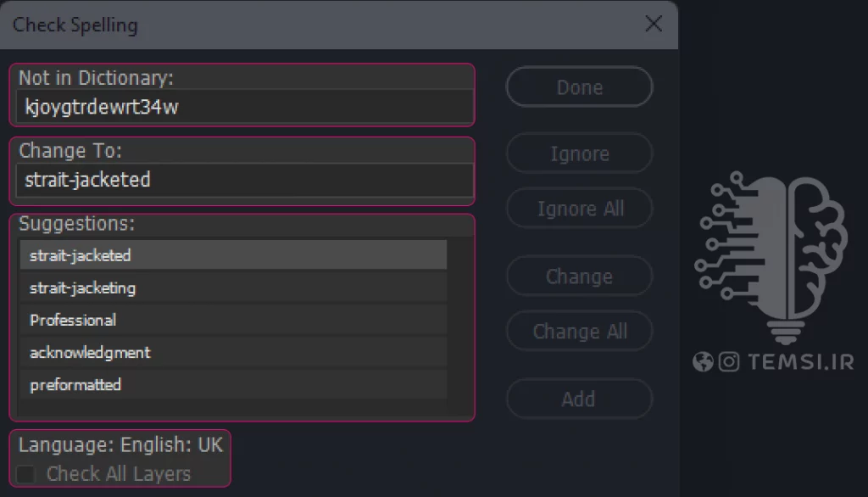Click the Change To text field

244,180
